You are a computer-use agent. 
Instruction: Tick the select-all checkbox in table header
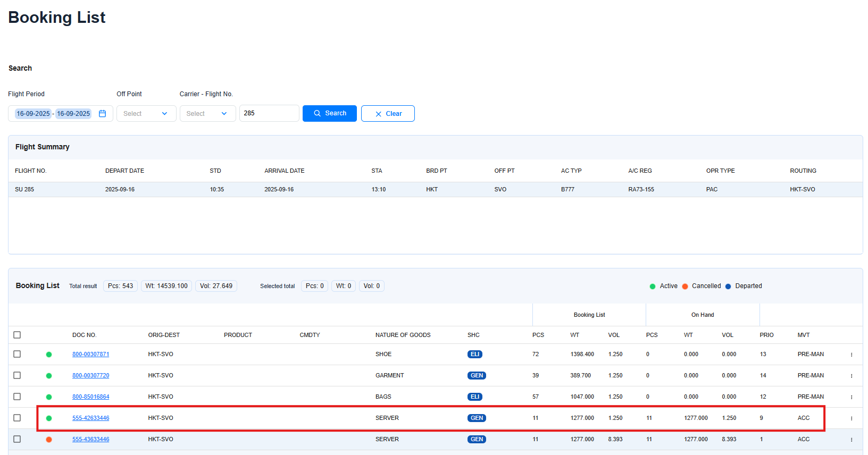pyautogui.click(x=17, y=335)
